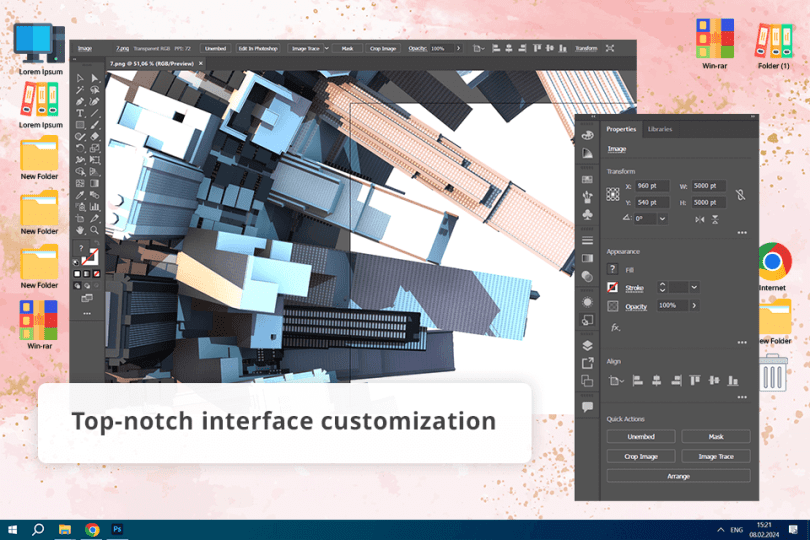
Task: Click Image label in top control bar
Action: click(85, 49)
